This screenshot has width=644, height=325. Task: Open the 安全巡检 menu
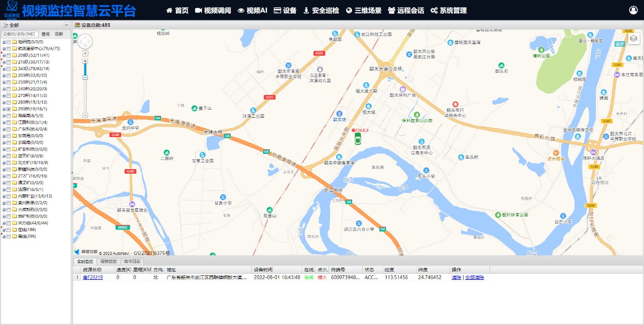coord(321,11)
